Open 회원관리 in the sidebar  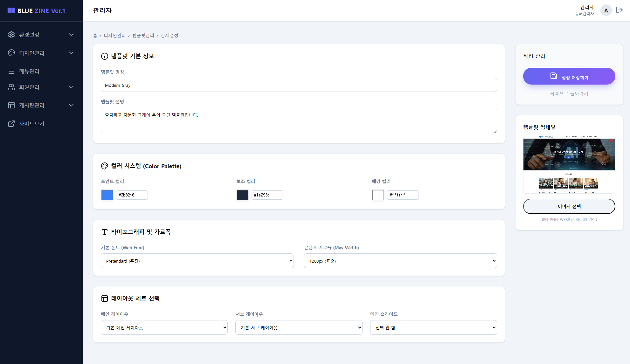[41, 87]
